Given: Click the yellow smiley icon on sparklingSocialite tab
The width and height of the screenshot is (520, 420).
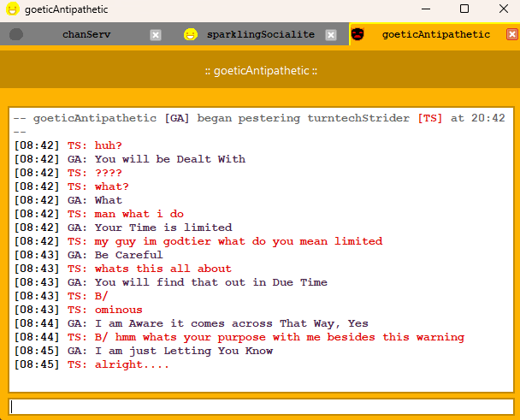Looking at the screenshot, I should (x=191, y=34).
